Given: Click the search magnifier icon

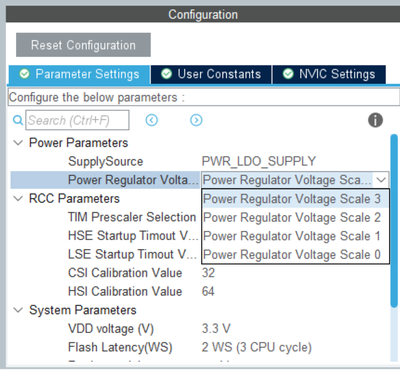Looking at the screenshot, I should (18, 120).
